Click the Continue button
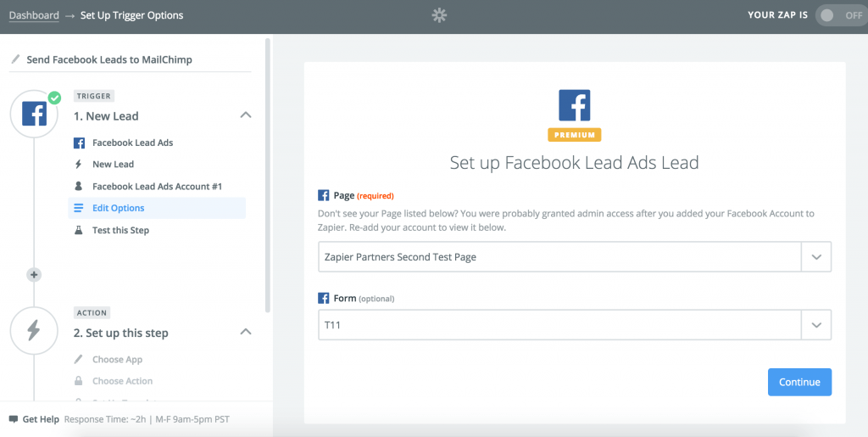 pos(799,382)
